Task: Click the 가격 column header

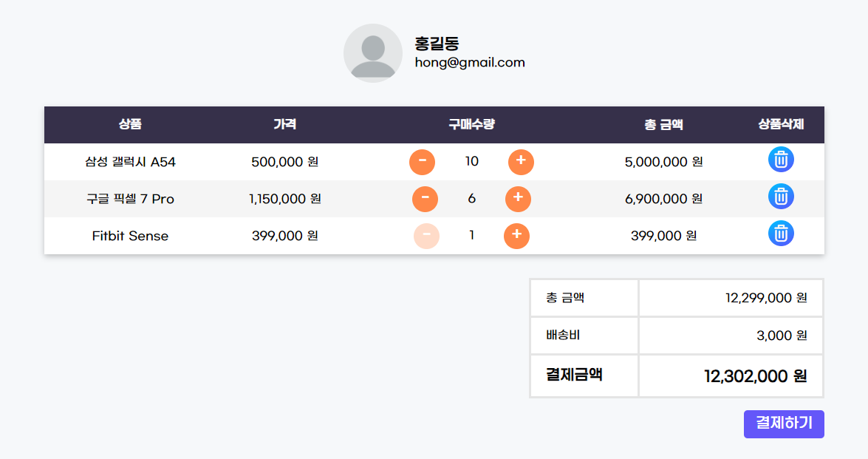Action: tap(285, 125)
